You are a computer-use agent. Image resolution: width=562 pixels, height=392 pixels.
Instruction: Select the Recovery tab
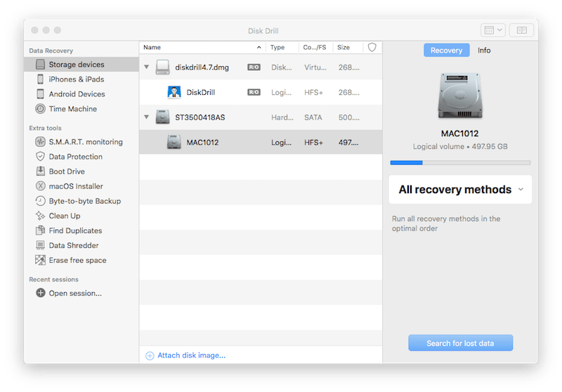coord(446,51)
